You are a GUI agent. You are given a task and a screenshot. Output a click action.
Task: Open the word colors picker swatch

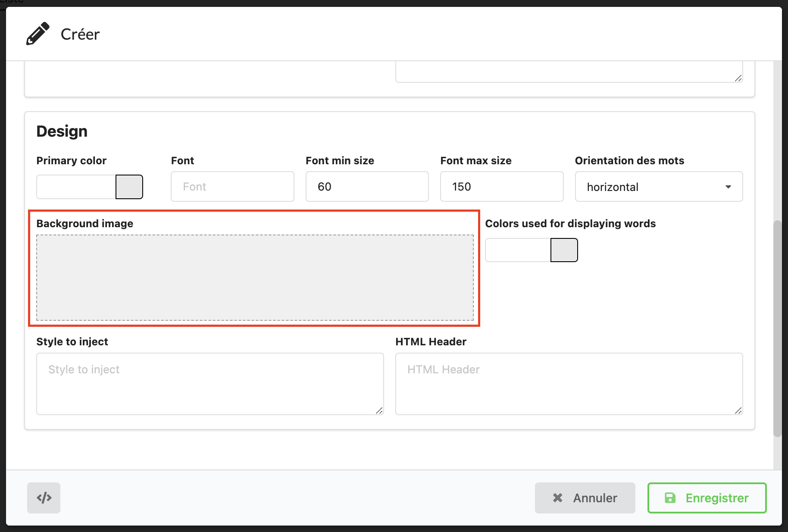[x=564, y=250]
